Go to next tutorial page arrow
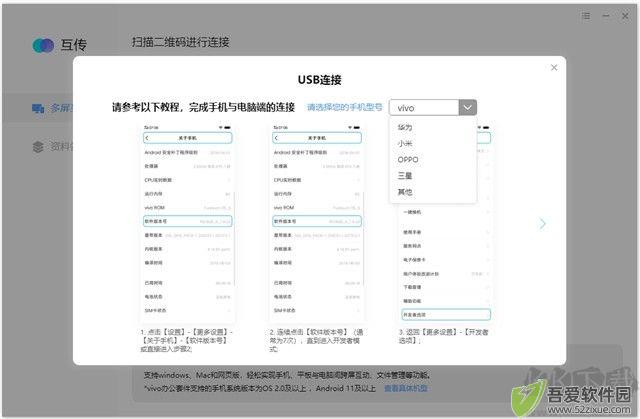 (x=542, y=224)
